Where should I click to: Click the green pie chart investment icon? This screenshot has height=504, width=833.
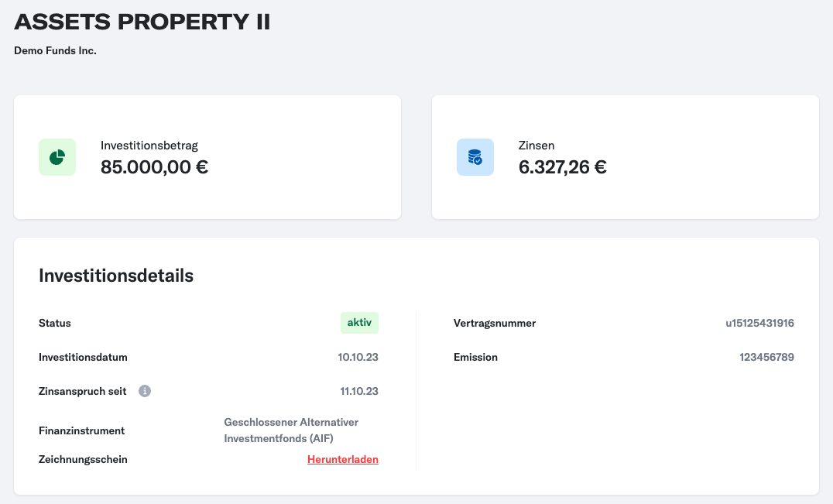coord(57,157)
